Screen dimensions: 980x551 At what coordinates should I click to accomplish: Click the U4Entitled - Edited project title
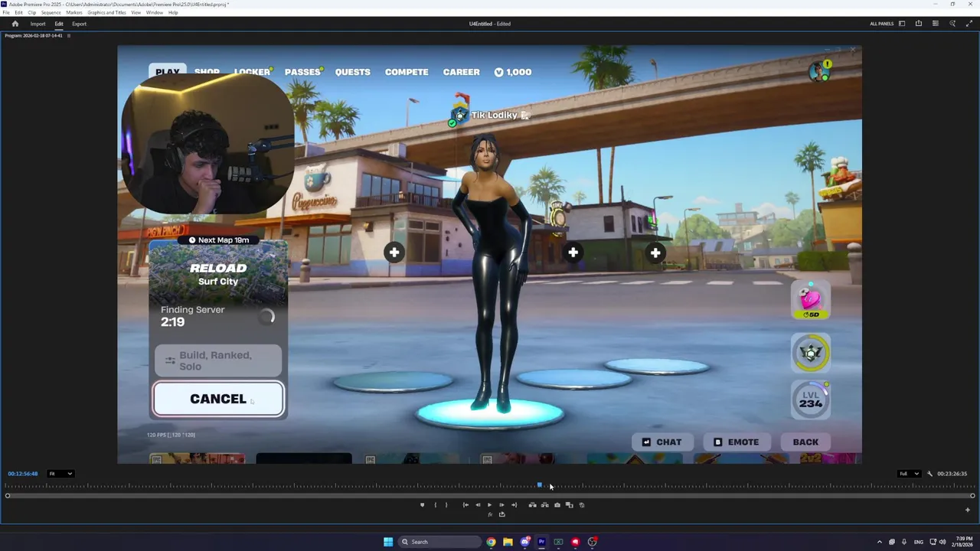click(490, 24)
